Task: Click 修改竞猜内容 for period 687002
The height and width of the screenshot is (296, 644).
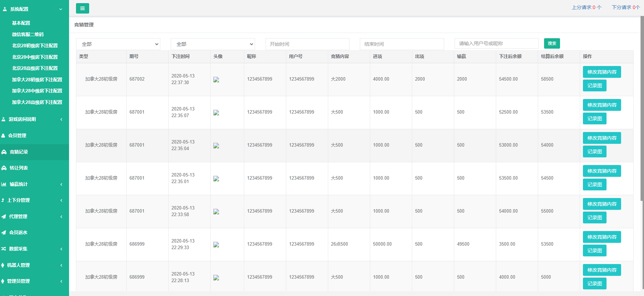Action: 602,72
